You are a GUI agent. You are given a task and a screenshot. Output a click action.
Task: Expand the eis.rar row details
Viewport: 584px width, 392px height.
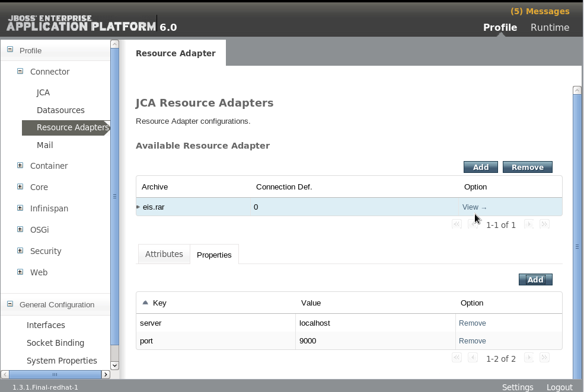tap(138, 207)
